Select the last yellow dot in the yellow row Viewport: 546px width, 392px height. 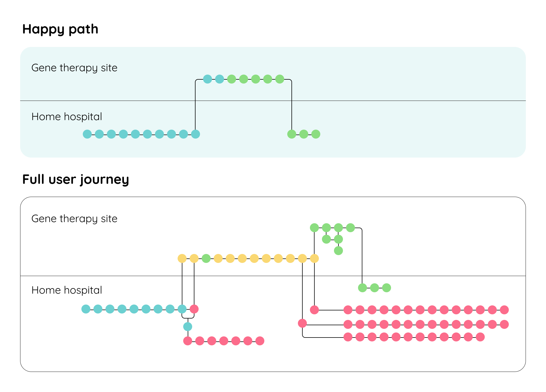(x=314, y=258)
